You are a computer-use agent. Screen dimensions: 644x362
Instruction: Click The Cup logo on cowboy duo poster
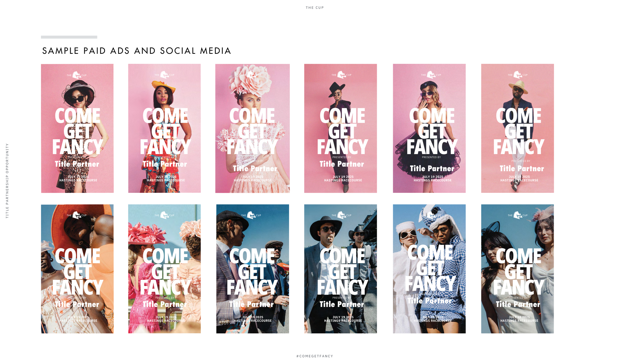341,215
